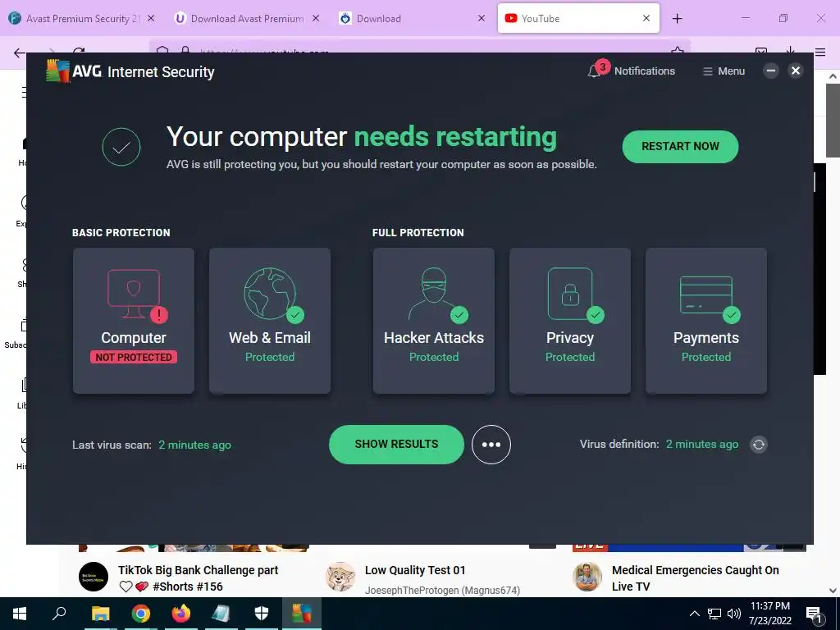Click the Big Bank channel avatar
840x630 pixels.
coord(94,577)
